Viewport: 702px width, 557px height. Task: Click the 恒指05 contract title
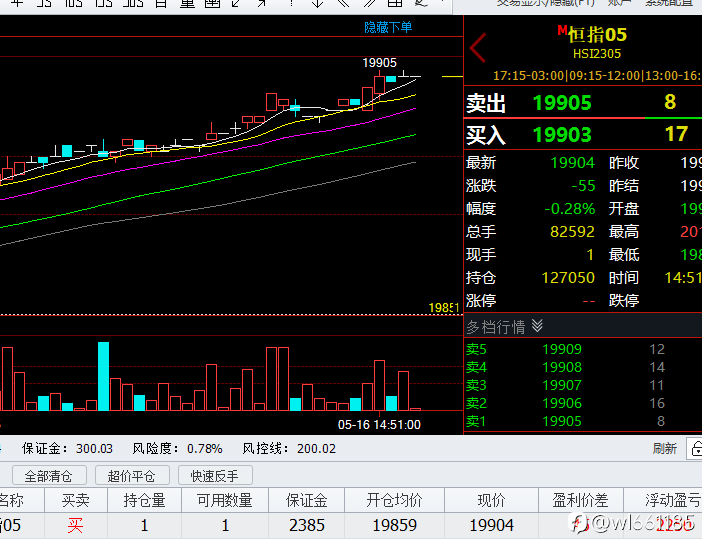coord(597,34)
